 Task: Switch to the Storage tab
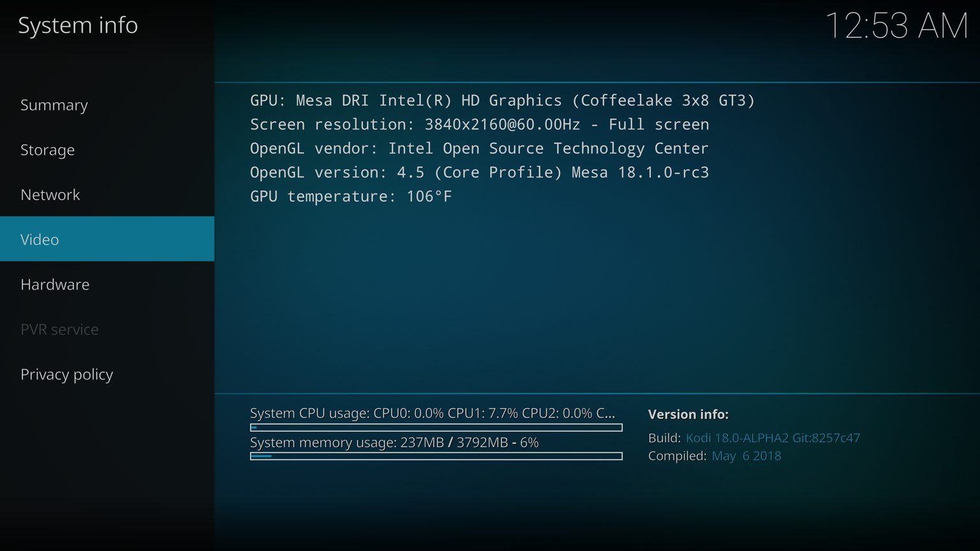coord(48,150)
